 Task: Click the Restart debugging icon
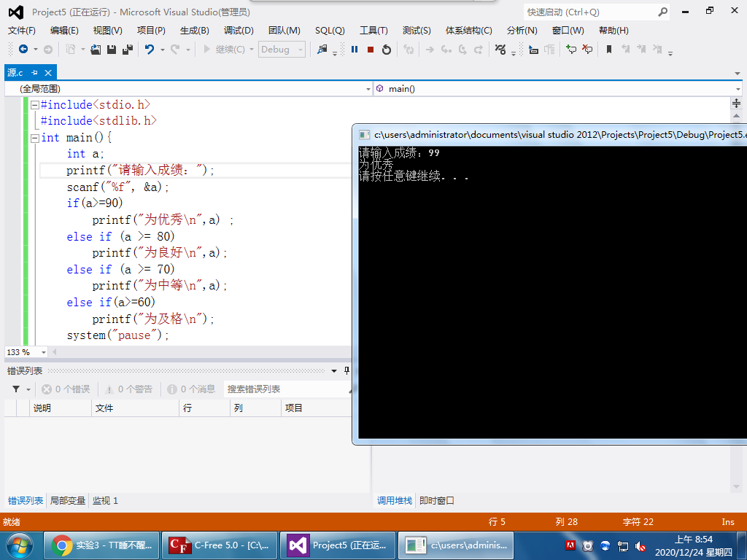coord(387,49)
